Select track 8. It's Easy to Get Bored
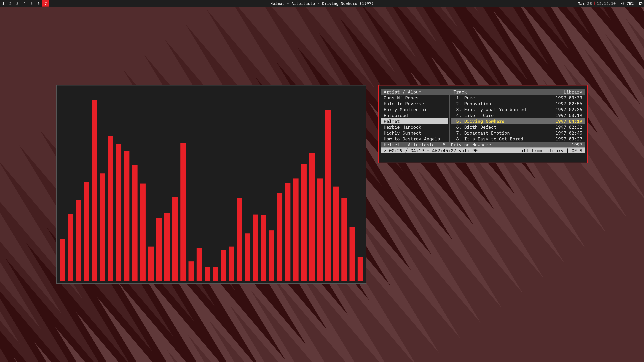 (x=518, y=139)
